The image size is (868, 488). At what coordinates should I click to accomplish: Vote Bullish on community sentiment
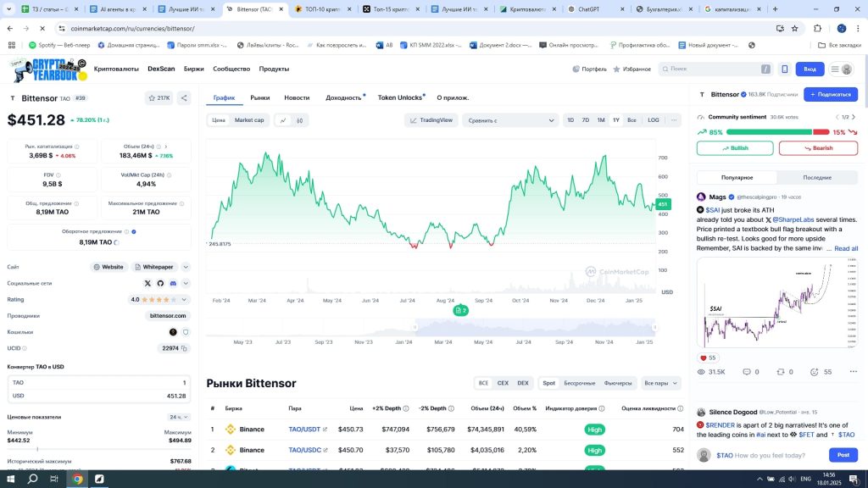click(x=735, y=148)
